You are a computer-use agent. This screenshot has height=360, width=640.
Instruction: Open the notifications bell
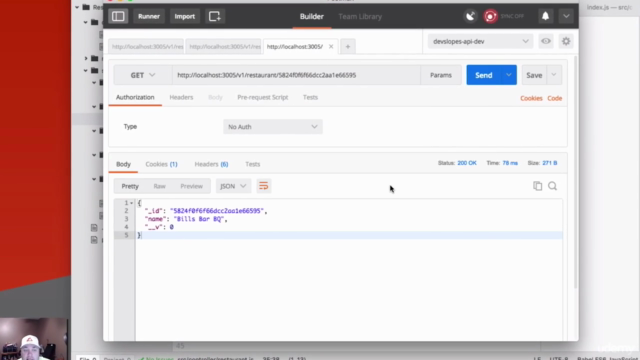[545, 16]
